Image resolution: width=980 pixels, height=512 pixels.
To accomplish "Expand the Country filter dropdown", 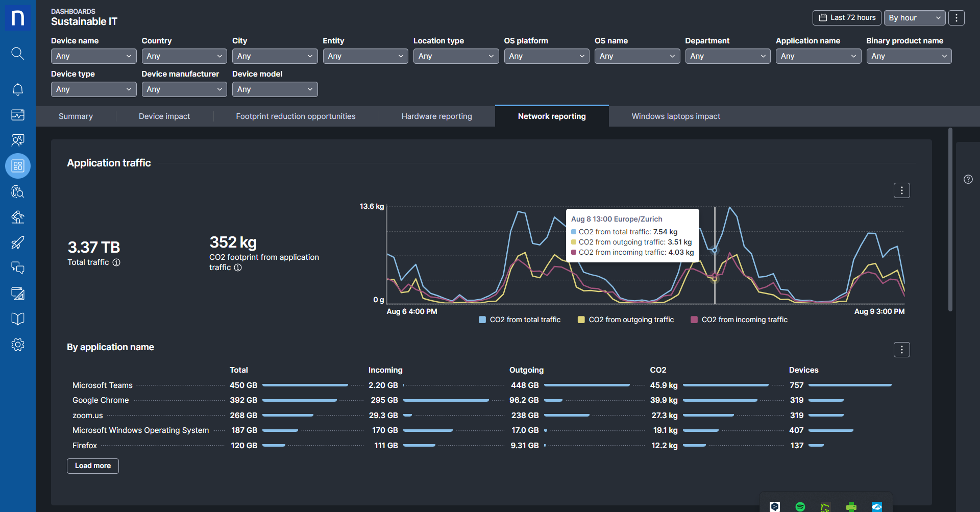I will 184,56.
